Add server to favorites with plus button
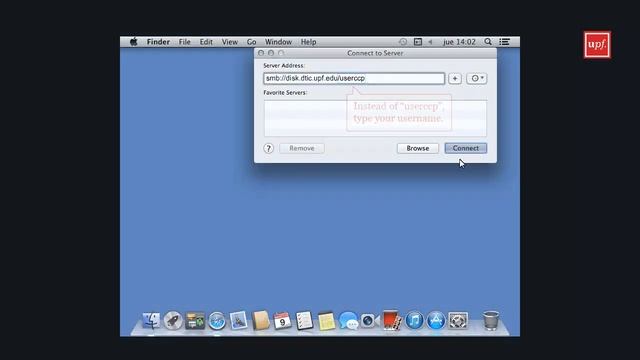 [x=455, y=78]
